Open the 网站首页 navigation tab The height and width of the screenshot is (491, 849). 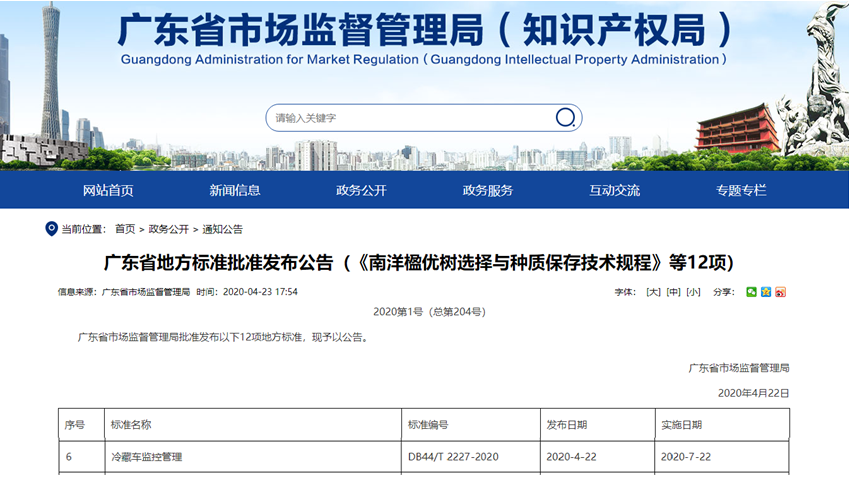108,190
